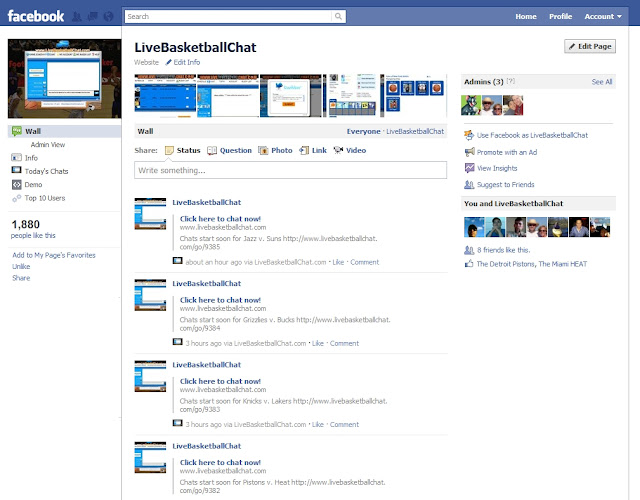Click the Demo sidebar icon
This screenshot has height=500, width=640.
(x=16, y=184)
